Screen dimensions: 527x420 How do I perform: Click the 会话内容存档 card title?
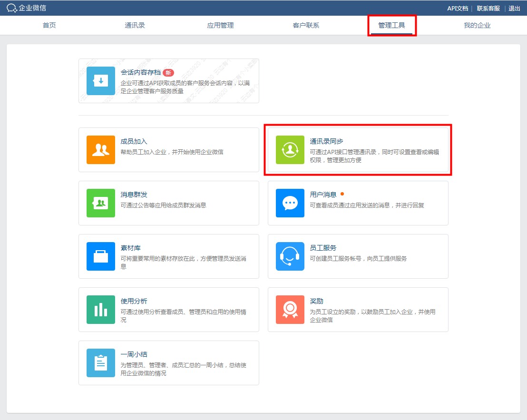pos(140,73)
